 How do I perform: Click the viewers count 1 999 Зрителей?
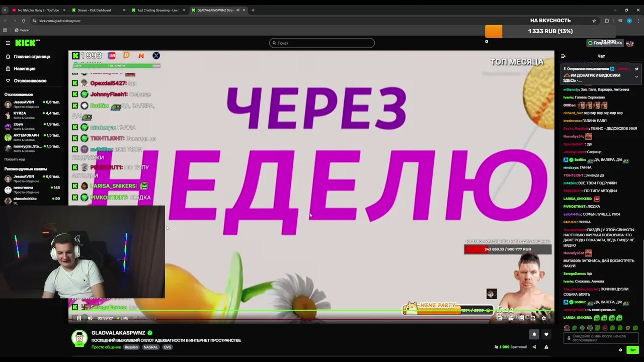(x=511, y=347)
